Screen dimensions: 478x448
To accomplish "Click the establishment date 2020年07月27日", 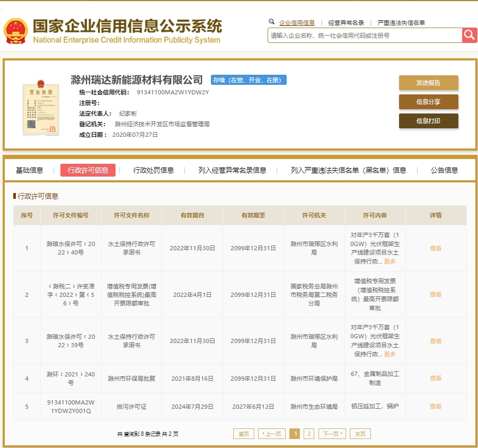I will point(135,135).
